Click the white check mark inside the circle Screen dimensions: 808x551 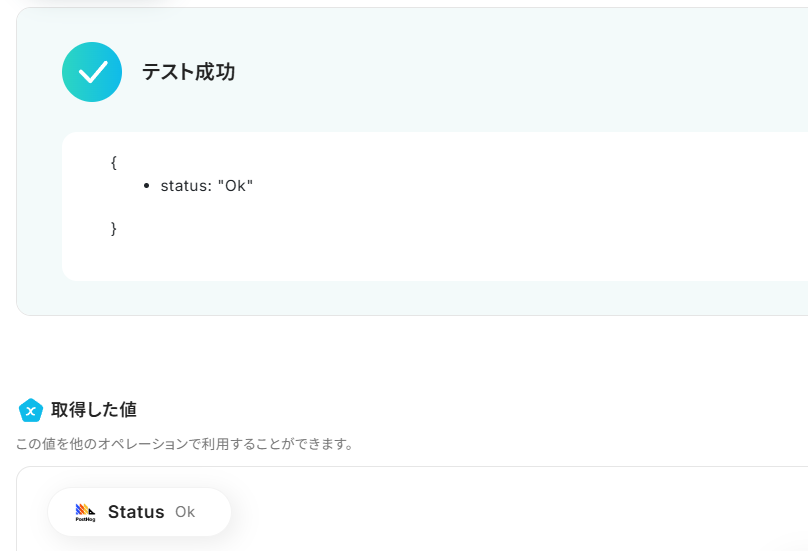pos(93,72)
